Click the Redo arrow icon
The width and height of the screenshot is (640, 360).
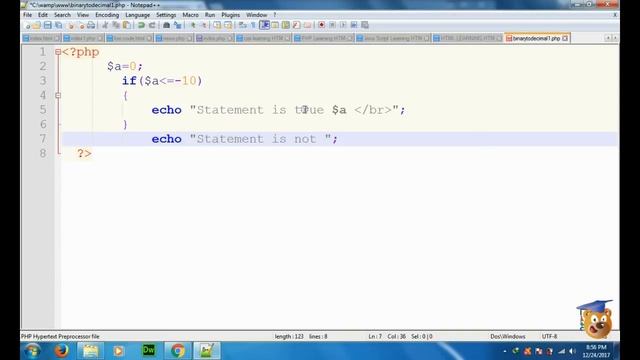152,25
